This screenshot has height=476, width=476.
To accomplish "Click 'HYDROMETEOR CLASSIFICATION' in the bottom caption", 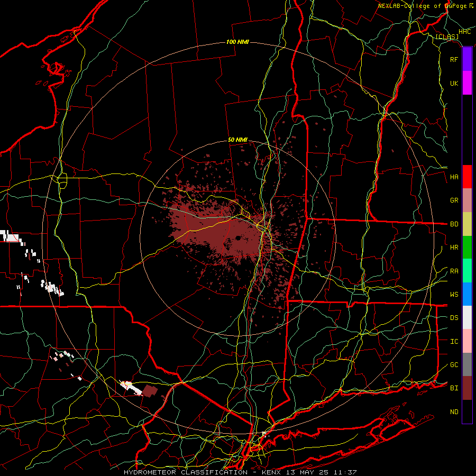I will pos(186,472).
